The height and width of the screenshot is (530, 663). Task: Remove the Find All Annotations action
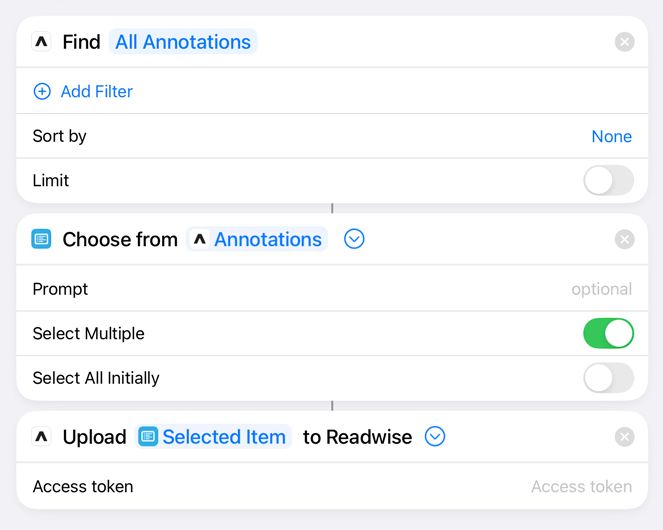point(624,42)
